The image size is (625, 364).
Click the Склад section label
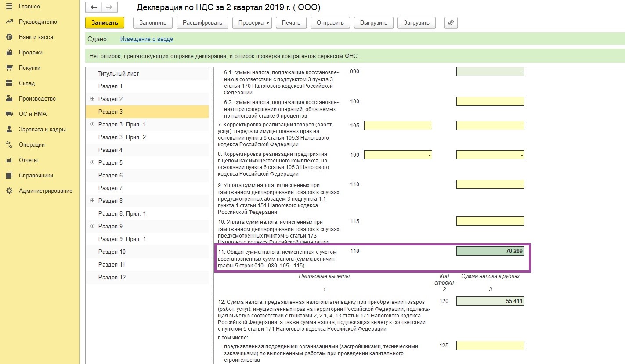pyautogui.click(x=27, y=83)
